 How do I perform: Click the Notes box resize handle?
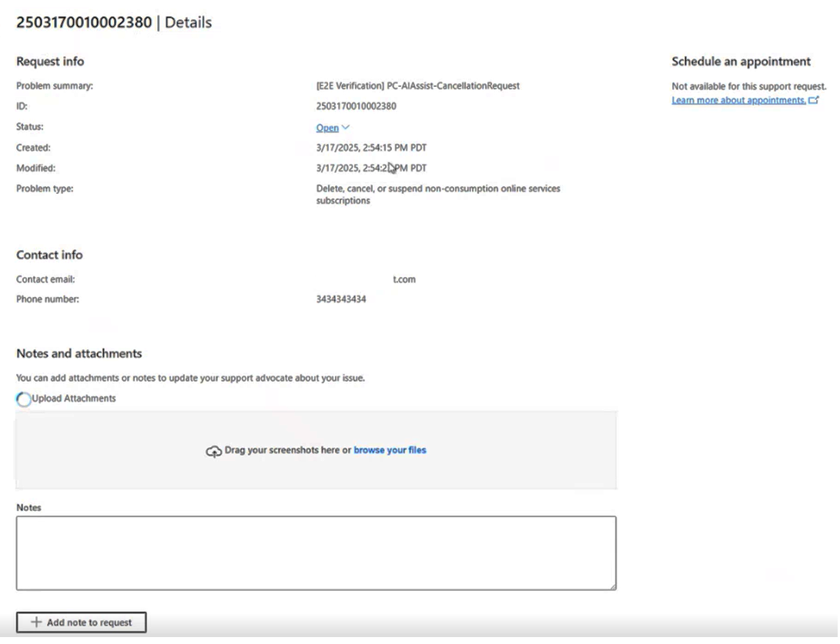[x=613, y=586]
